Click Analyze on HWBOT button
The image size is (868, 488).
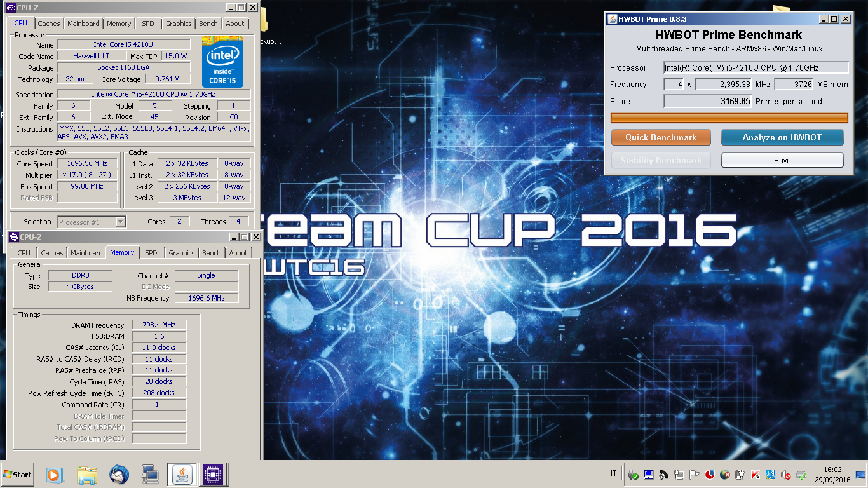[782, 137]
